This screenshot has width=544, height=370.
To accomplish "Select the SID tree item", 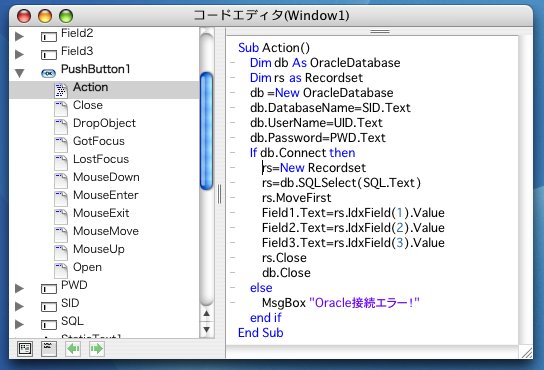I will [70, 303].
